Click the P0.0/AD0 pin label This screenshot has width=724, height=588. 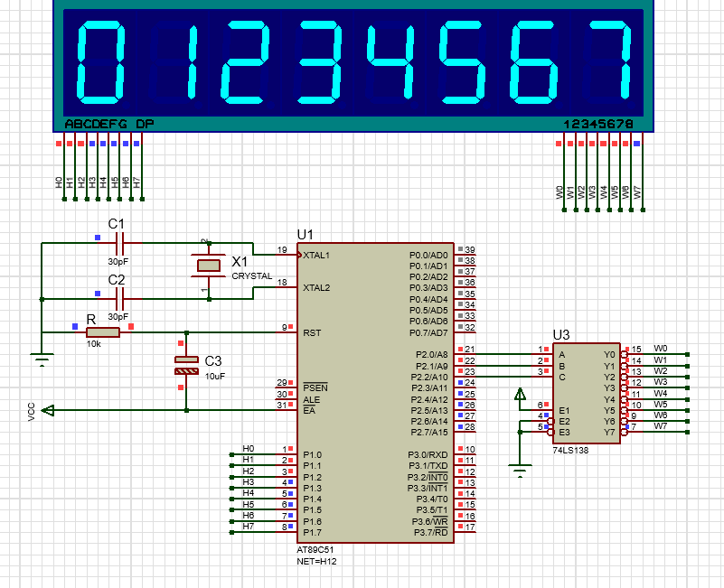[x=428, y=256]
